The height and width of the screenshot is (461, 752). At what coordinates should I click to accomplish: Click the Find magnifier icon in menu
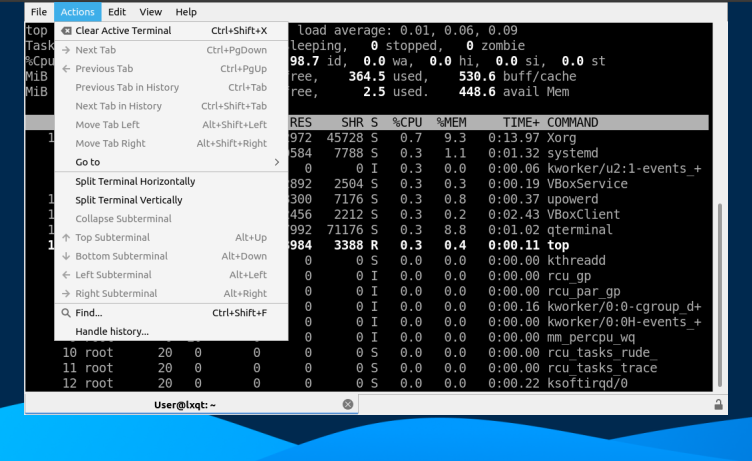(x=66, y=313)
